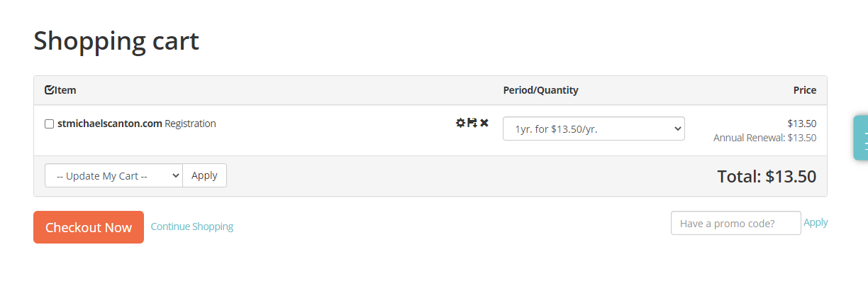868x284 pixels.
Task: Tick the stmichaelscanton.com Registration checkbox
Action: (x=50, y=124)
